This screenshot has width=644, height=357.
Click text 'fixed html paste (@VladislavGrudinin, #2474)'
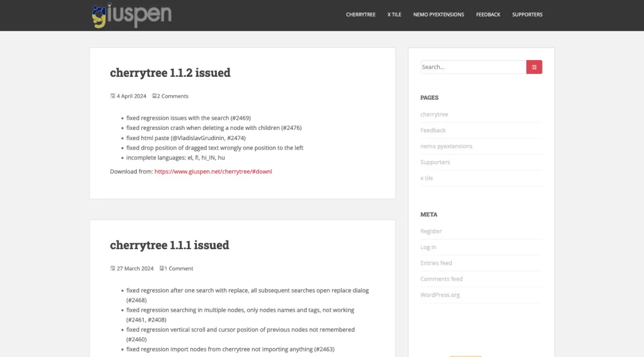click(x=186, y=138)
